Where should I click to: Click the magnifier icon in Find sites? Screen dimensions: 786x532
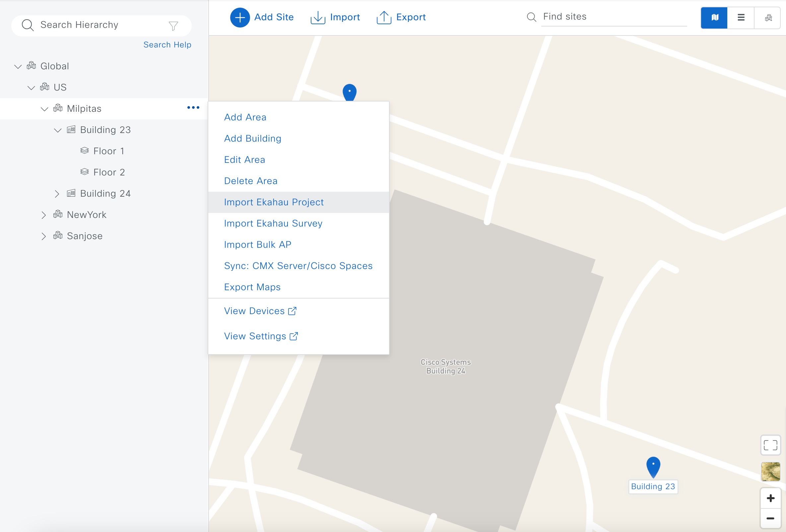[531, 17]
